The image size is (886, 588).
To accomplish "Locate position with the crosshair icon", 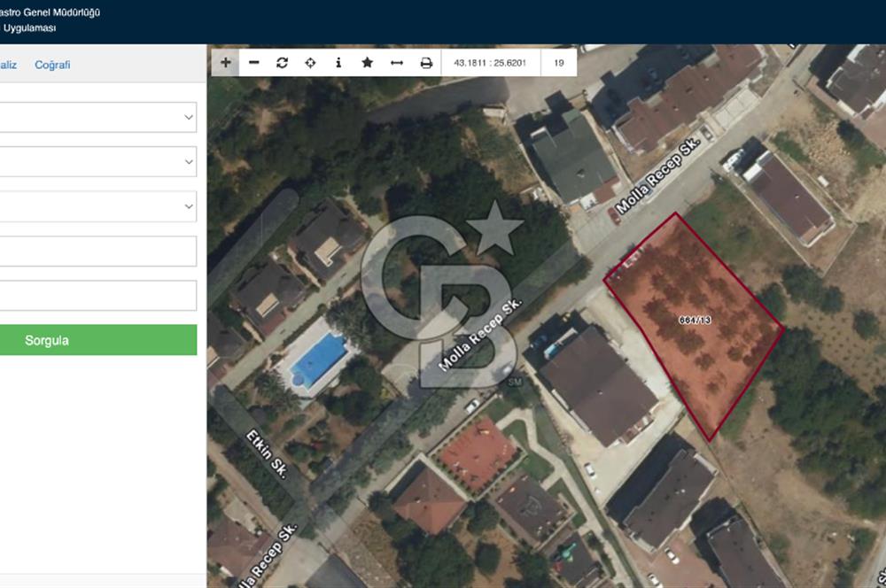I will click(310, 63).
